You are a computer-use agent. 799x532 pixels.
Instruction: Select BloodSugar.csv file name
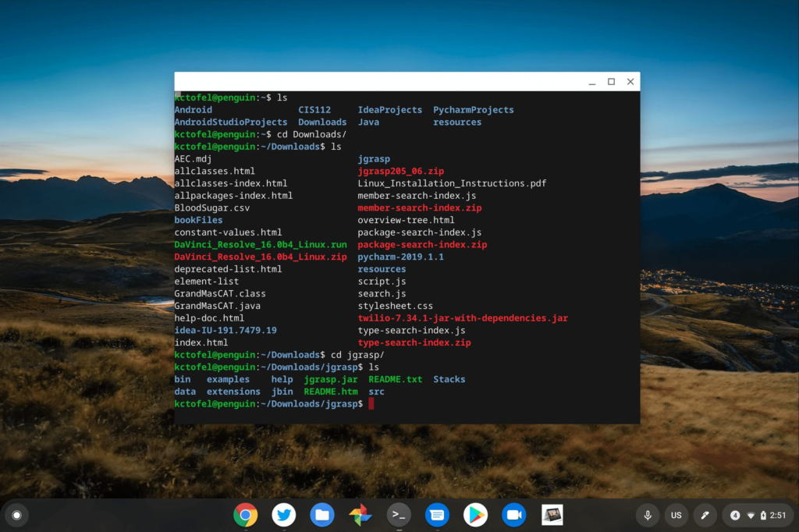click(x=212, y=208)
